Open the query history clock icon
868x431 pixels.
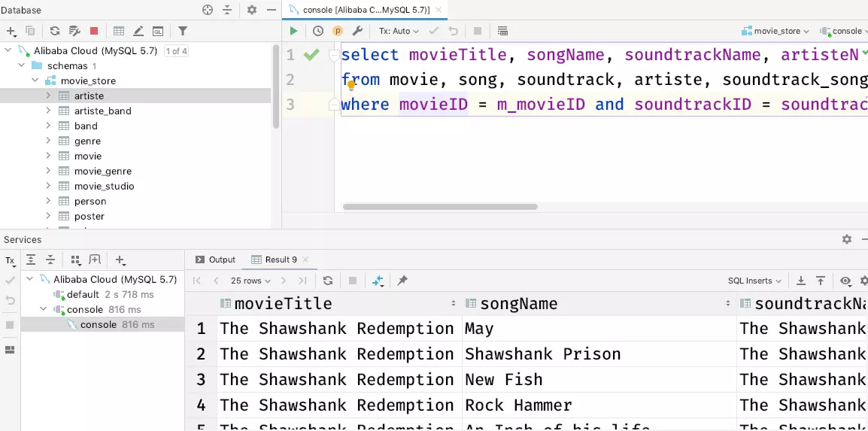(x=318, y=31)
